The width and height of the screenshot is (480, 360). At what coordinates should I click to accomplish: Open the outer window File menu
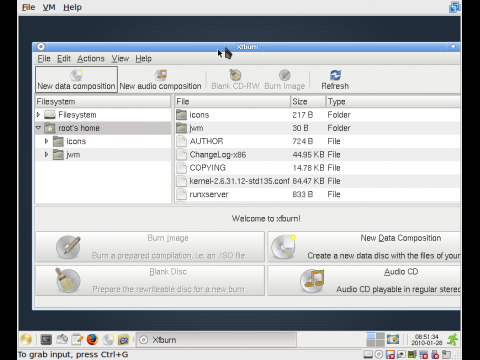(x=28, y=7)
